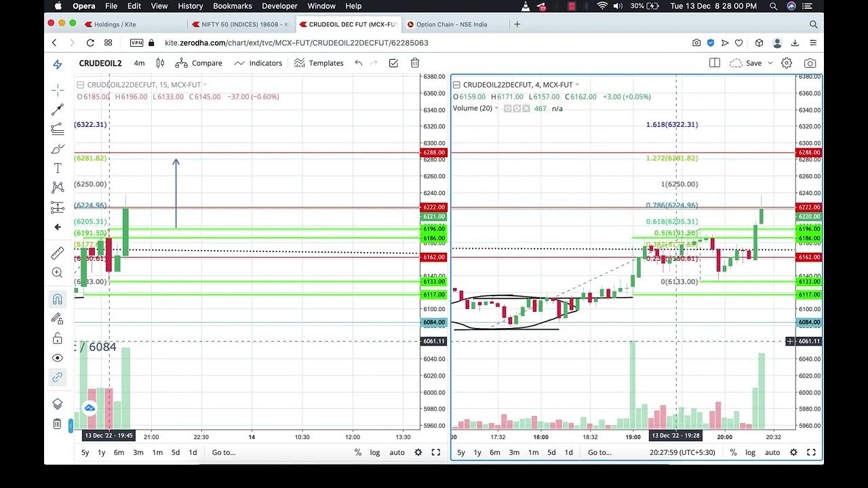The image size is (868, 488).
Task: Toggle log scale on right chart
Action: tap(750, 452)
